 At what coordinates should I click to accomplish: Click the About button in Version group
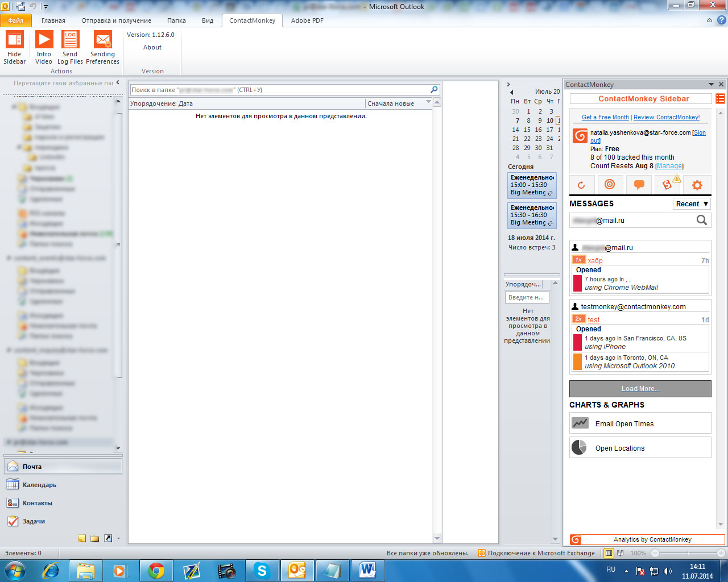[152, 47]
